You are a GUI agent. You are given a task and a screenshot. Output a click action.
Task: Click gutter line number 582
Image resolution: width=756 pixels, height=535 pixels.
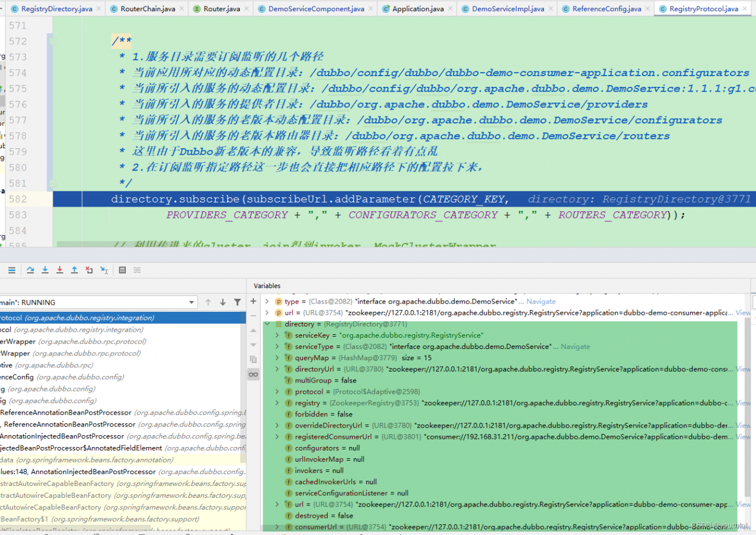click(x=18, y=199)
